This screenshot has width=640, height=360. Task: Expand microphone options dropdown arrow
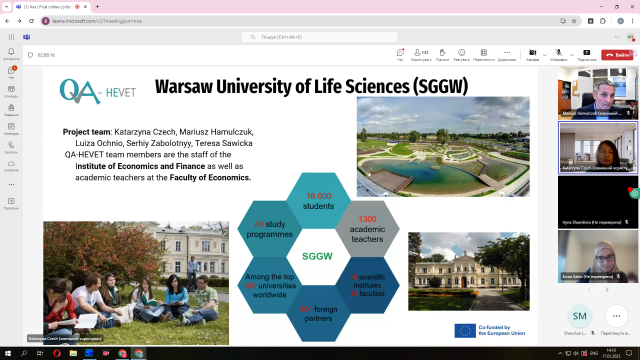click(x=572, y=55)
